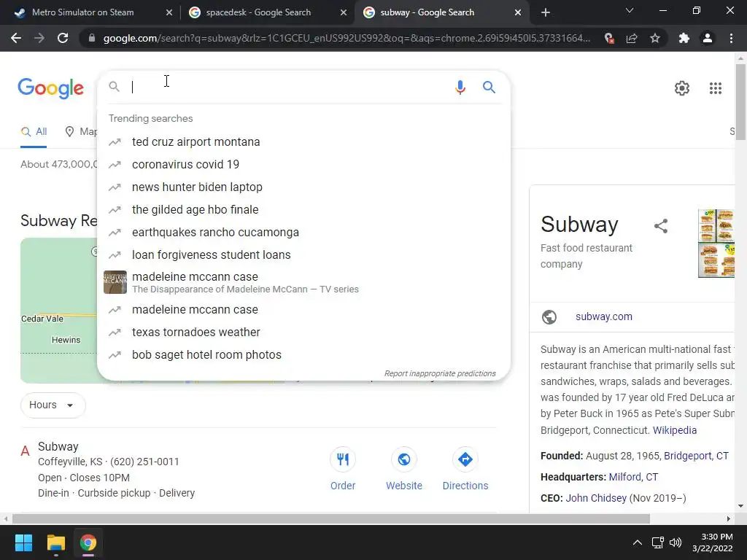Click the Google logo

[x=51, y=88]
